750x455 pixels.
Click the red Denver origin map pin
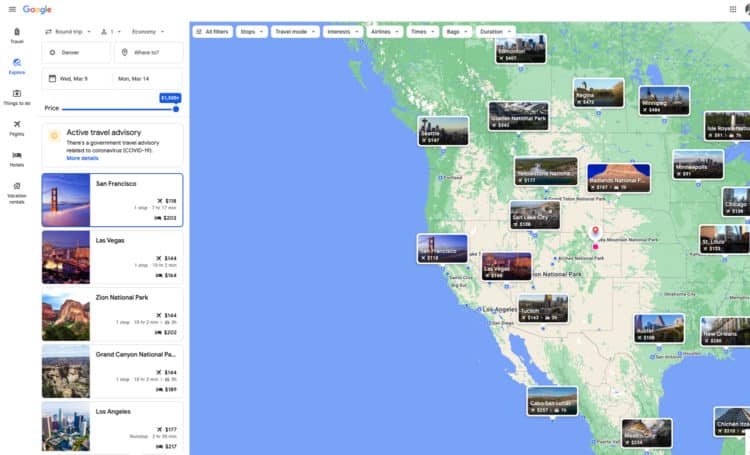pos(596,235)
